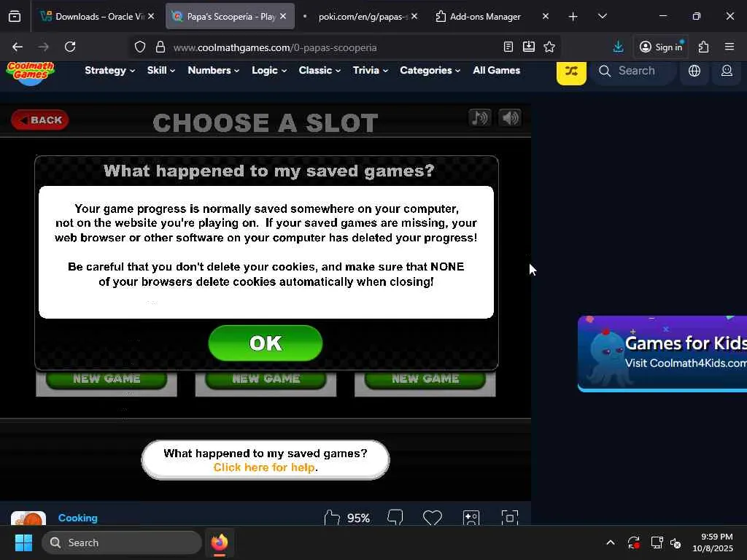Bookmark this page with star icon
The image size is (747, 560).
(549, 47)
